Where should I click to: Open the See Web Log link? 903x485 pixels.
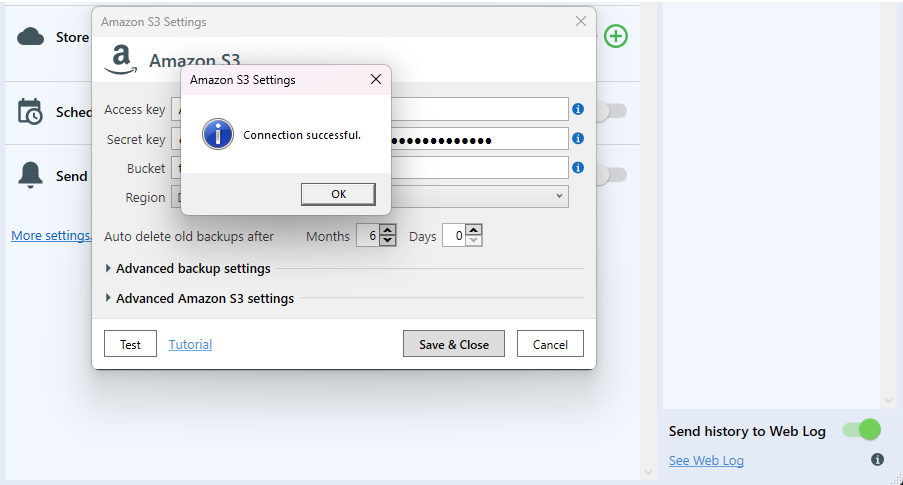tap(706, 460)
